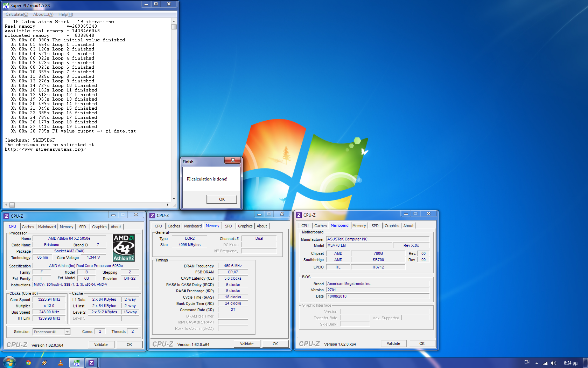Switch to Mainboard tab in left CPU-Z window
The height and width of the screenshot is (368, 588).
[x=47, y=227]
